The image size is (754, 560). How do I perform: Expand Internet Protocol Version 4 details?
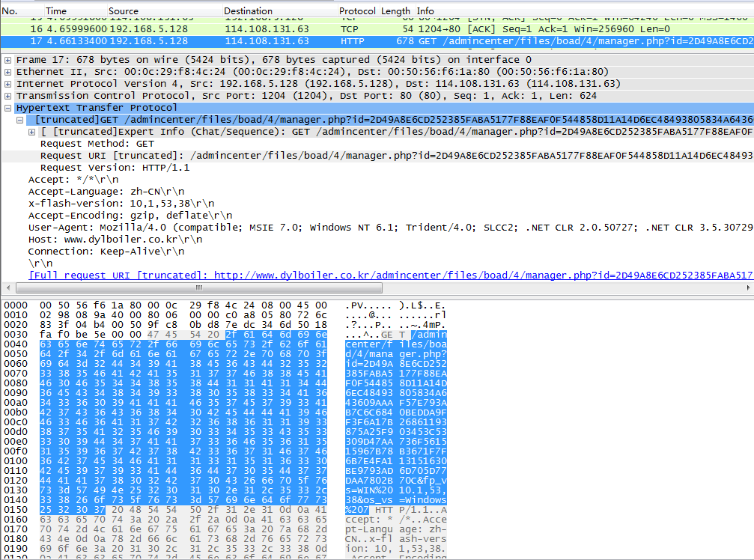click(7, 84)
